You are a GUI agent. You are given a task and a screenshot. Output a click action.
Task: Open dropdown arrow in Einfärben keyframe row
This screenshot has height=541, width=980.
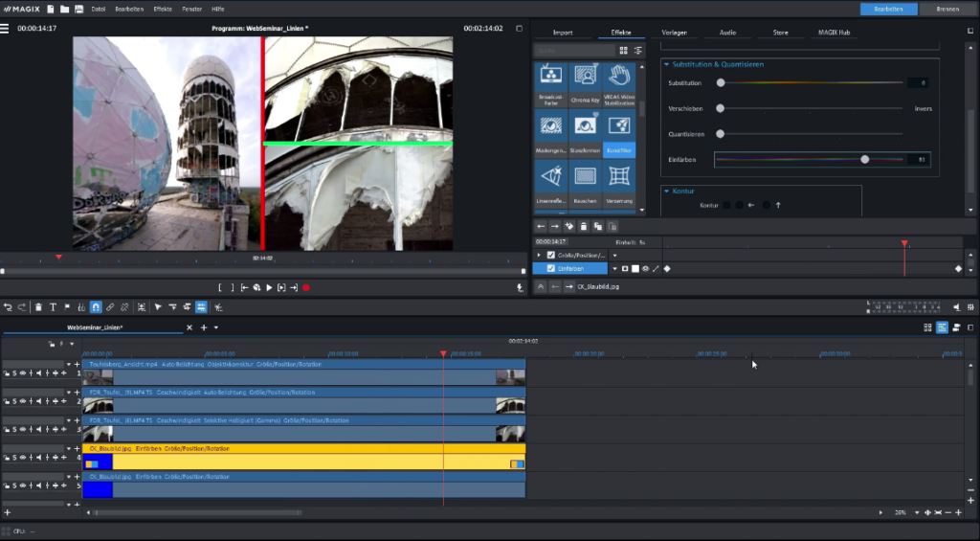[x=614, y=268]
